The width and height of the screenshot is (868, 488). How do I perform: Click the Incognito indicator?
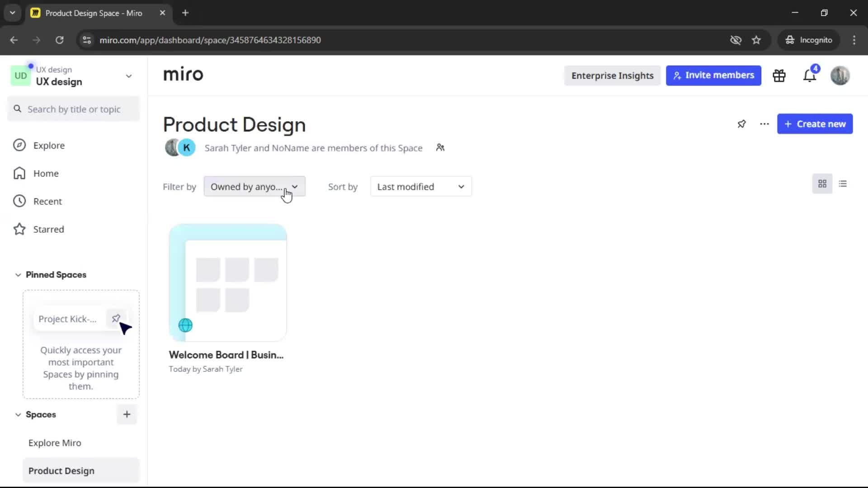809,40
